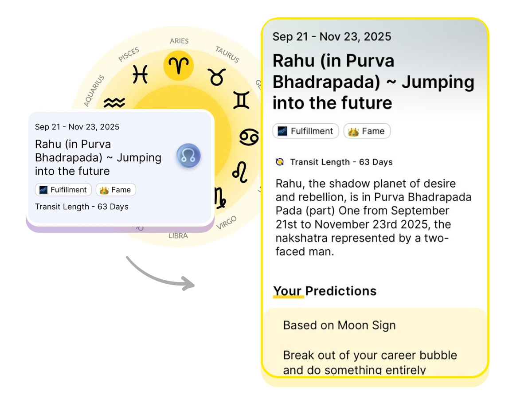Select the Fame tag in detail panel

pos(367,131)
